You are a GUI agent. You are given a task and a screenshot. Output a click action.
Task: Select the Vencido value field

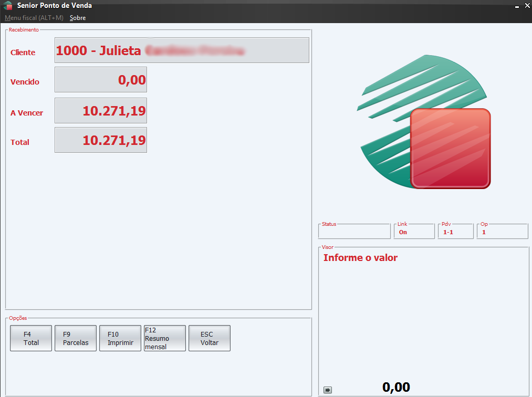(x=101, y=80)
